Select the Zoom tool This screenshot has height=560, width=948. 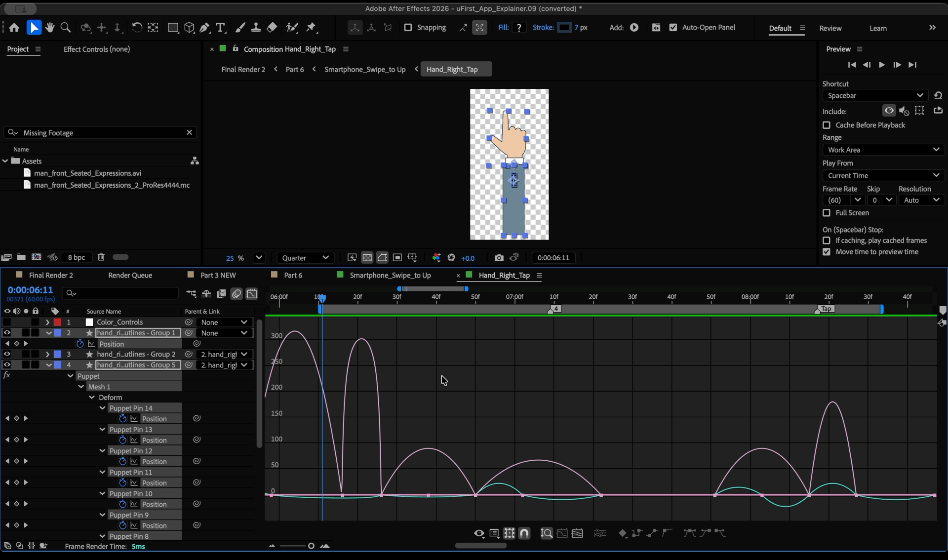(x=65, y=28)
